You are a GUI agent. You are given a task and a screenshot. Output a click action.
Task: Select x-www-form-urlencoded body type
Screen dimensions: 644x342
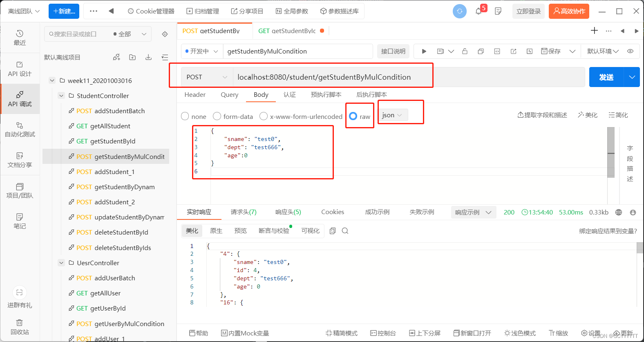[264, 116]
